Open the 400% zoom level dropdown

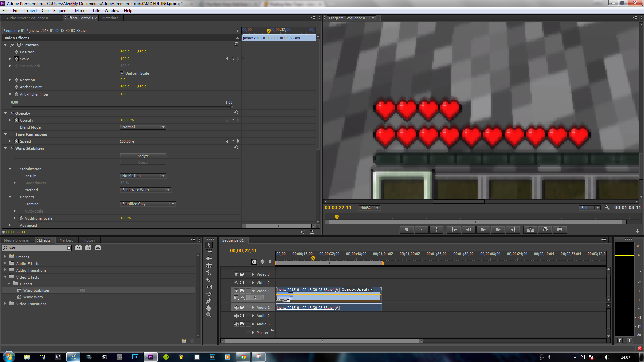coord(369,208)
